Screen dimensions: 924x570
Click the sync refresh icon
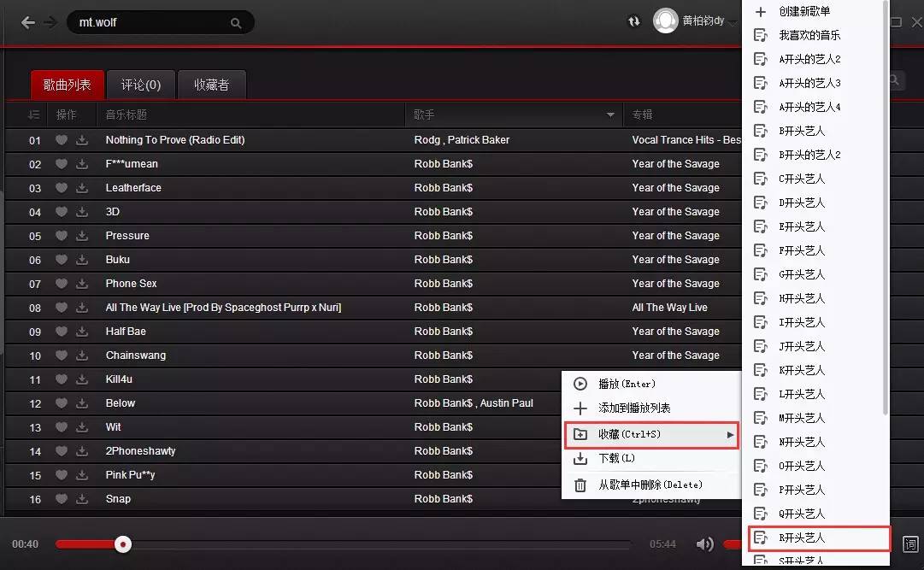point(634,21)
